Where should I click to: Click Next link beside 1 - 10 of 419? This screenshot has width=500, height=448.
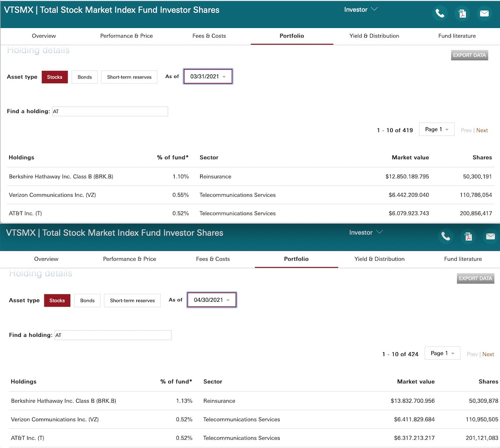pos(482,130)
